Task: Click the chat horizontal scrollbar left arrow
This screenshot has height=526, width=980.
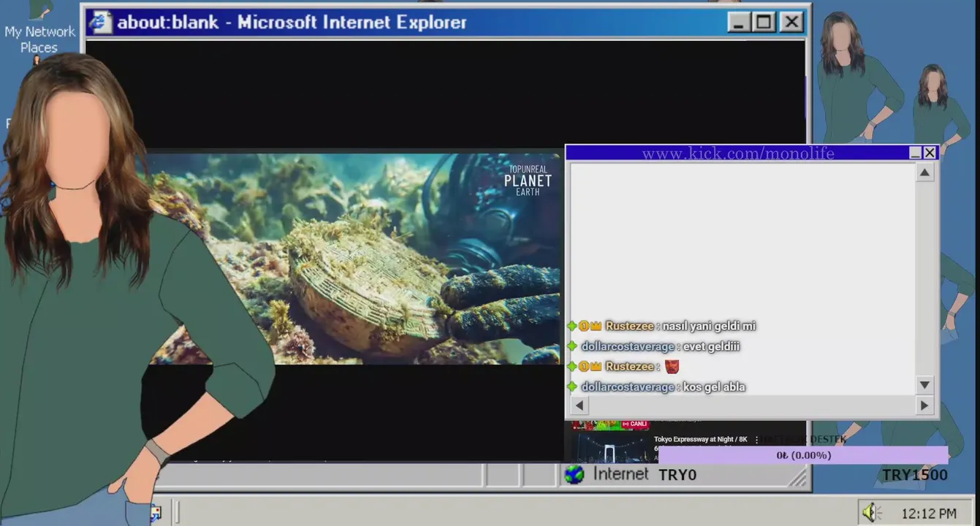Action: tap(580, 405)
